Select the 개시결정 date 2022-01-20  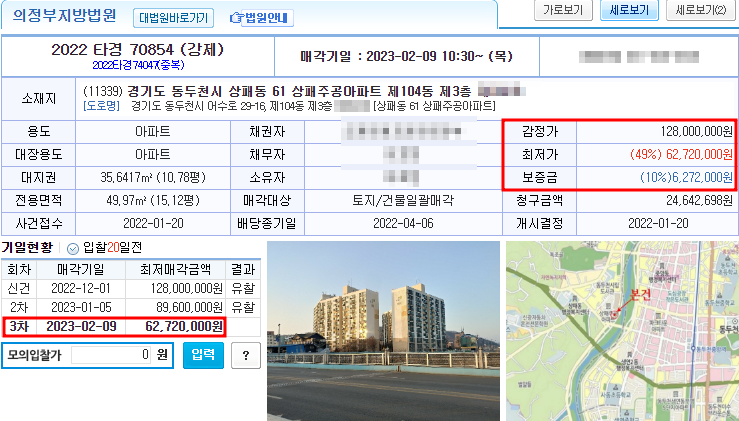click(658, 223)
